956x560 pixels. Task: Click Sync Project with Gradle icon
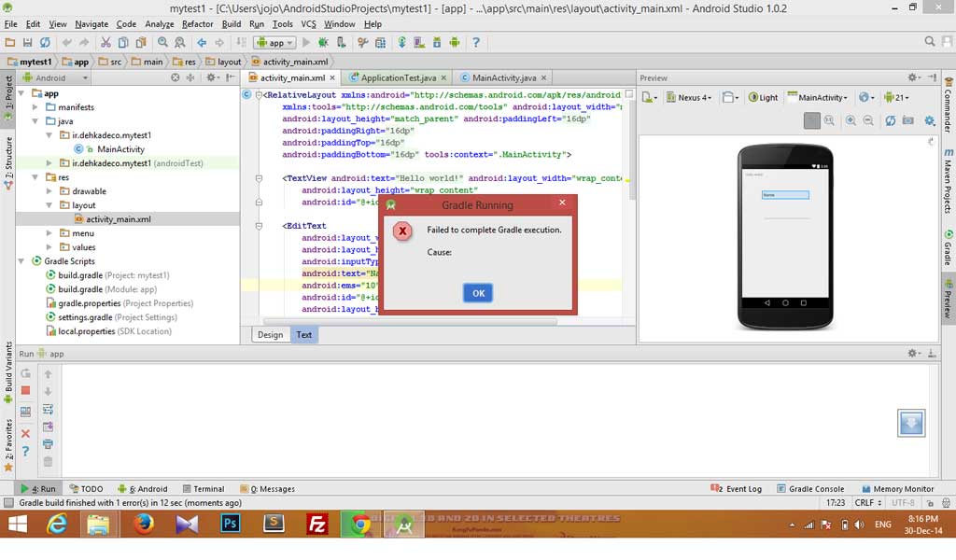[401, 43]
